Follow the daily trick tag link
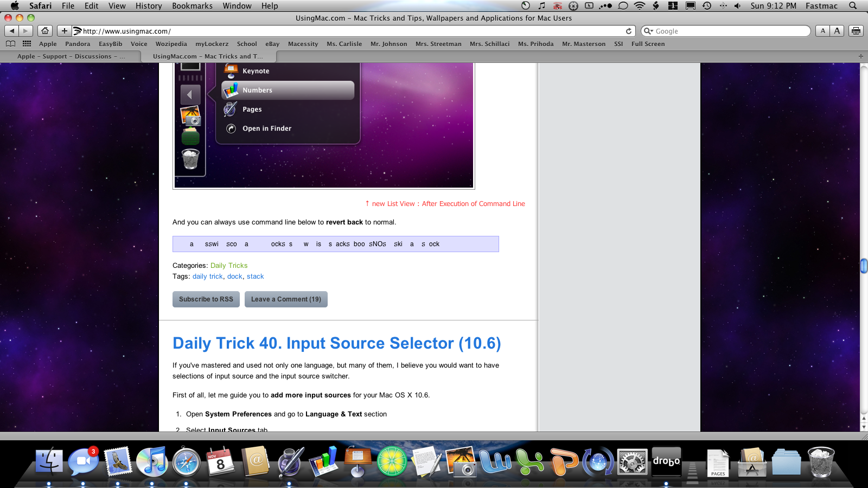The image size is (868, 488). pyautogui.click(x=208, y=277)
